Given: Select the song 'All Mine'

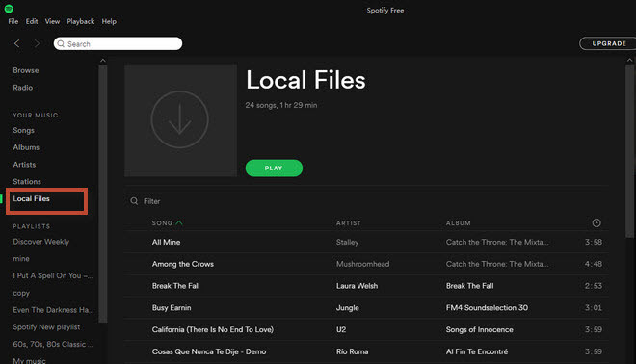Looking at the screenshot, I should point(166,242).
